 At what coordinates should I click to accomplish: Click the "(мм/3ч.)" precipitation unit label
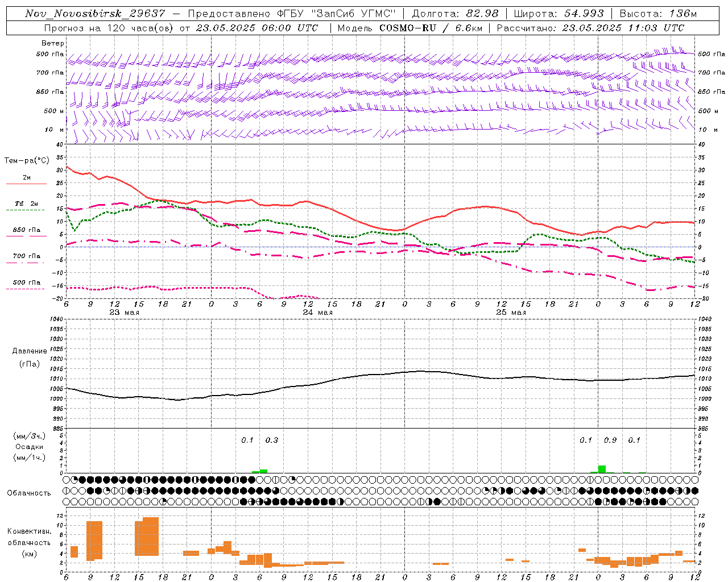30,436
